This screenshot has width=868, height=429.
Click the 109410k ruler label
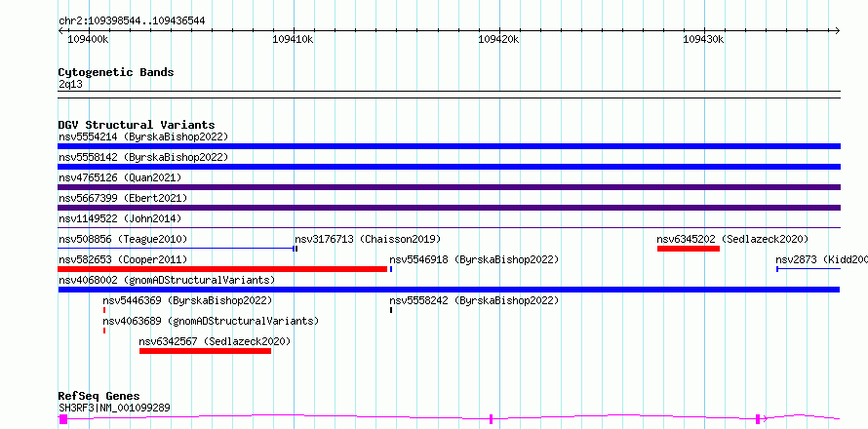coord(294,39)
